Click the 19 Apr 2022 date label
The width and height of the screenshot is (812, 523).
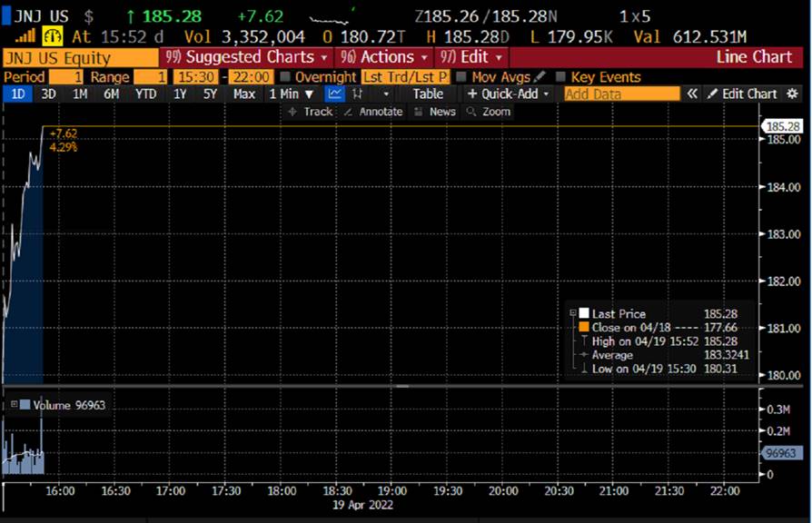click(x=362, y=504)
